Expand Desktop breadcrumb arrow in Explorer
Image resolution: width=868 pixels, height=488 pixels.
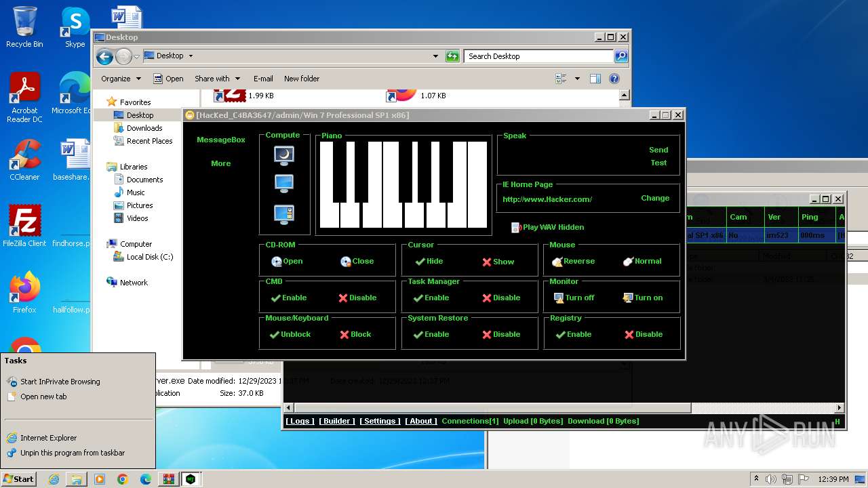tap(191, 56)
